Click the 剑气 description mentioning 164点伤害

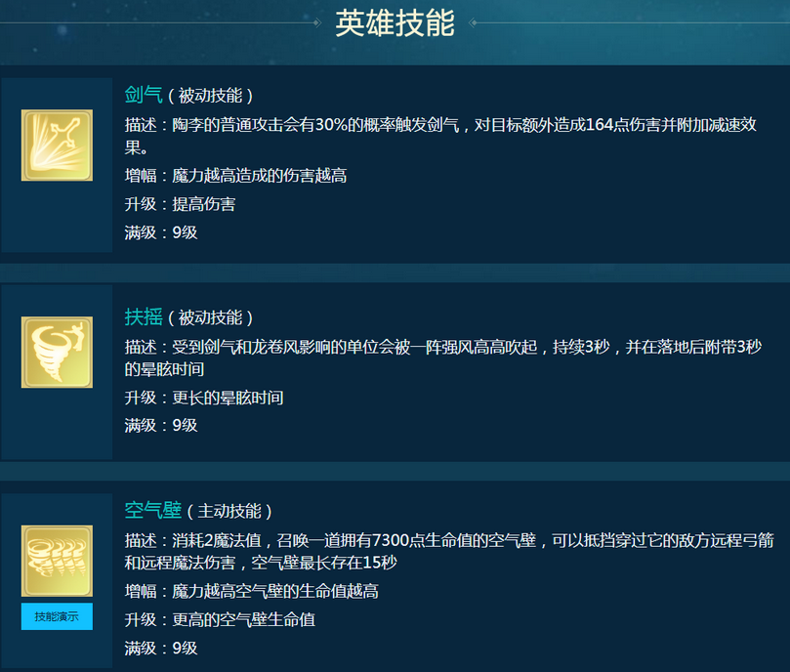pos(440,136)
